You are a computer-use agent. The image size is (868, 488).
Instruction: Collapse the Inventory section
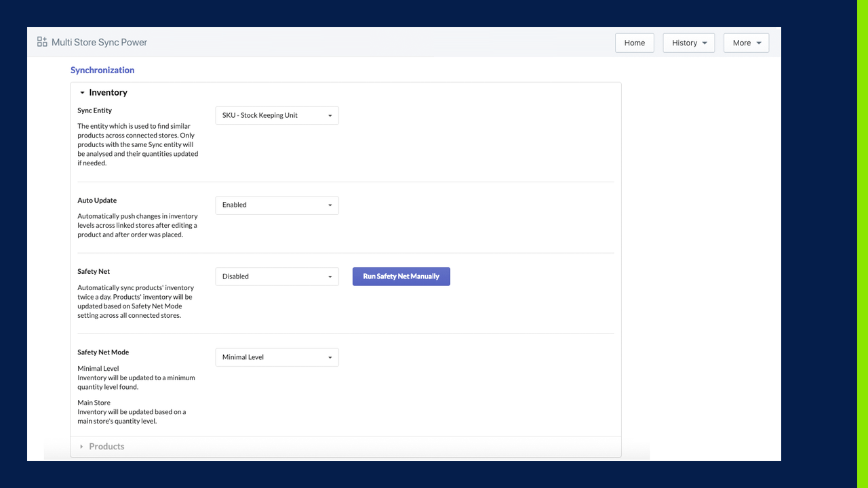click(82, 92)
